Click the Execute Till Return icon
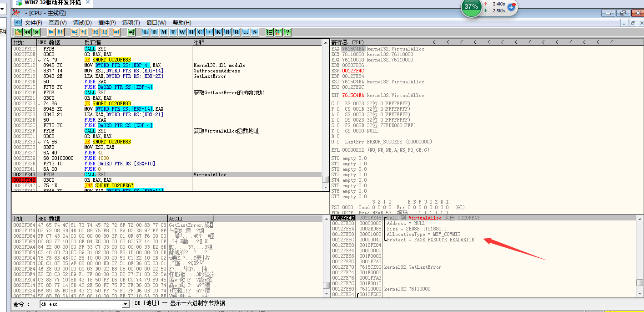 coord(116,32)
